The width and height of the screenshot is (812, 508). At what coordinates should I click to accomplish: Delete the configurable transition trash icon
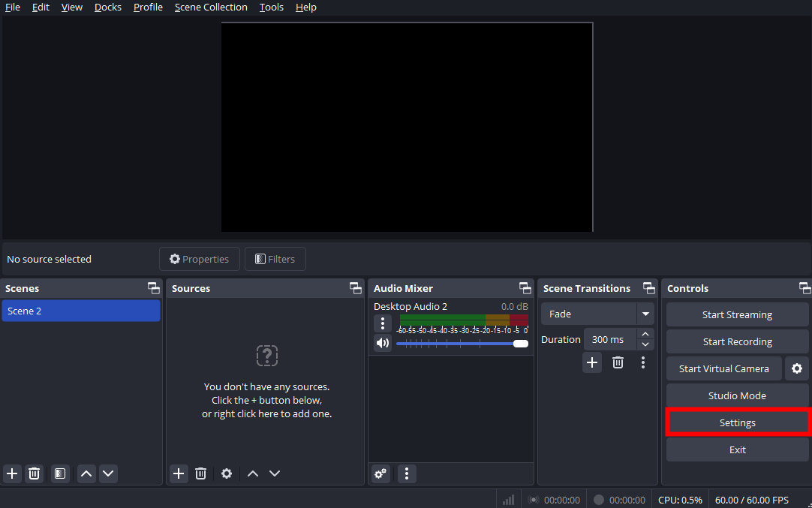(618, 362)
